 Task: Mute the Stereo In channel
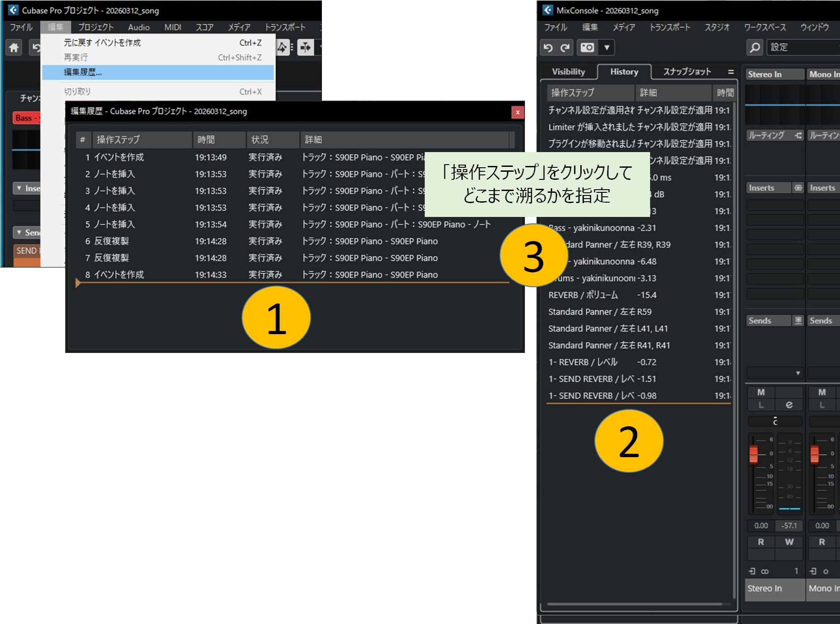[761, 392]
